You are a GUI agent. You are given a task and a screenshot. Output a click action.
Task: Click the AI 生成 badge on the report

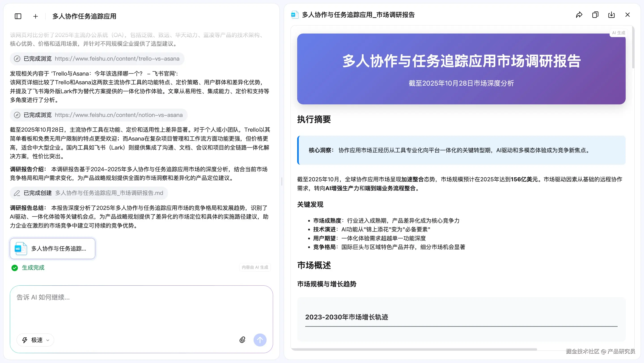click(619, 33)
